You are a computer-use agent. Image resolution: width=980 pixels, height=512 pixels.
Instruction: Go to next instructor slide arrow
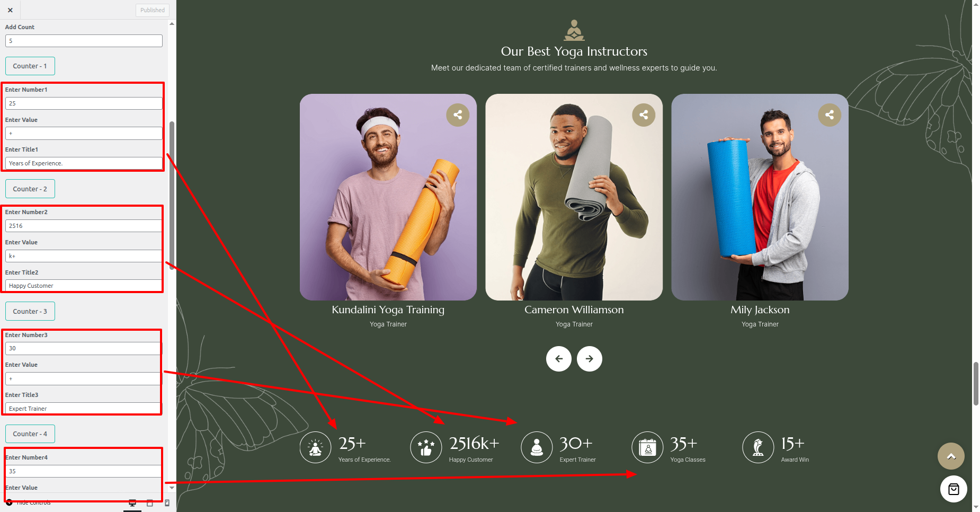[590, 359]
